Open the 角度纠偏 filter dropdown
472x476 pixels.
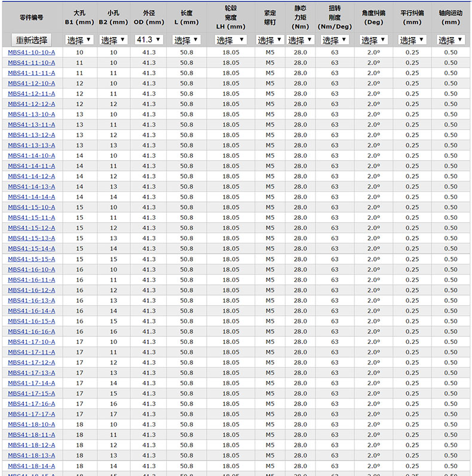pyautogui.click(x=373, y=40)
